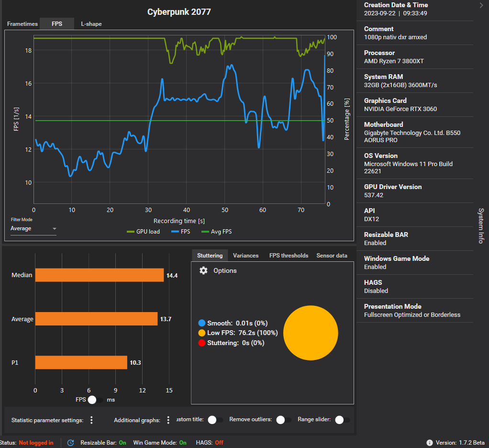This screenshot has height=448, width=489.
Task: Click the Median value '14.4'
Action: (172, 276)
